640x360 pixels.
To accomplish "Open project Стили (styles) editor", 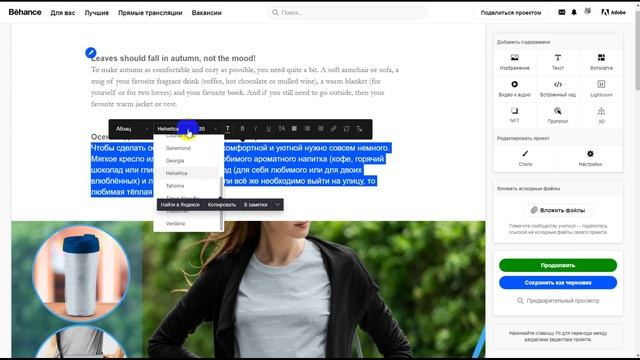I will click(525, 158).
